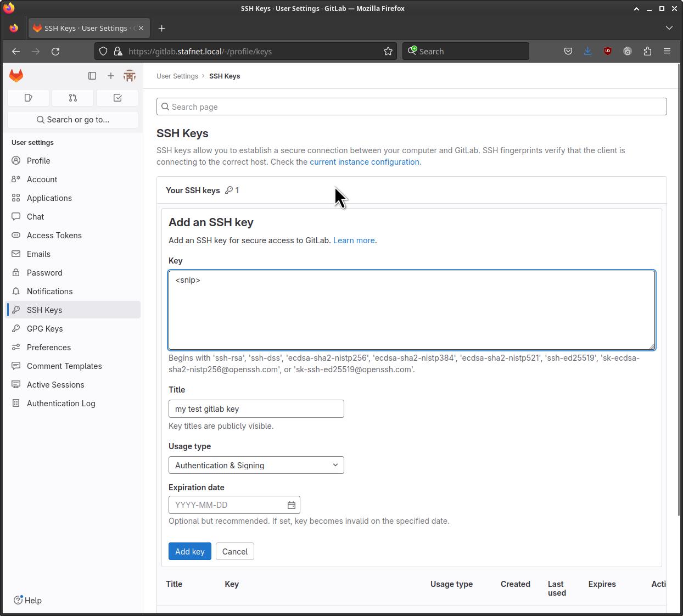Click the Add key button
Screen dimensions: 683x616
click(x=189, y=552)
